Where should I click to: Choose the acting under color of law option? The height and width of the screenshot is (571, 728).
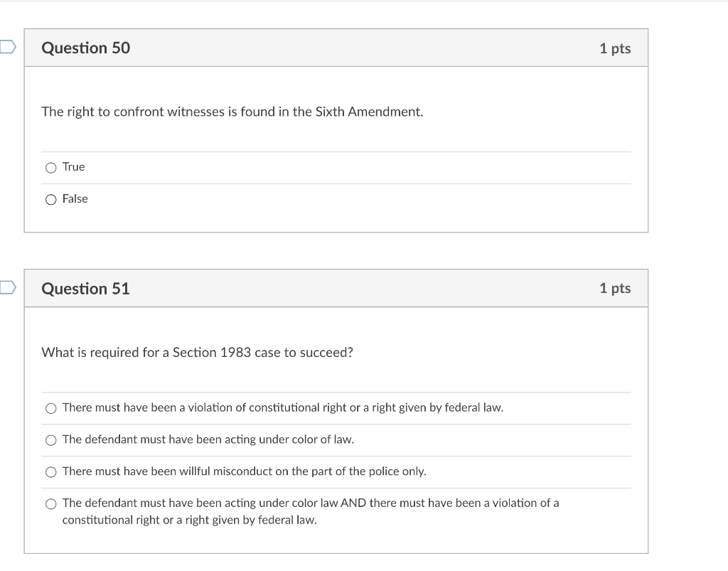[50, 440]
